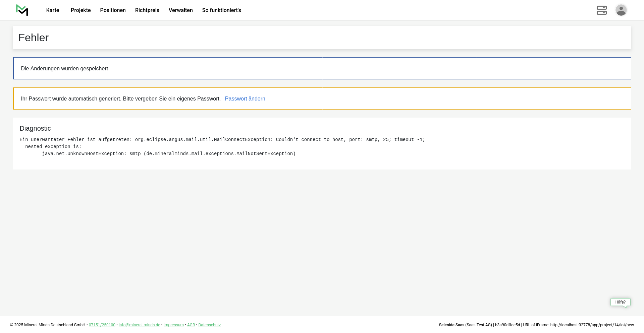The width and height of the screenshot is (644, 333).
Task: Go to Projekte in the navigation
Action: (80, 10)
